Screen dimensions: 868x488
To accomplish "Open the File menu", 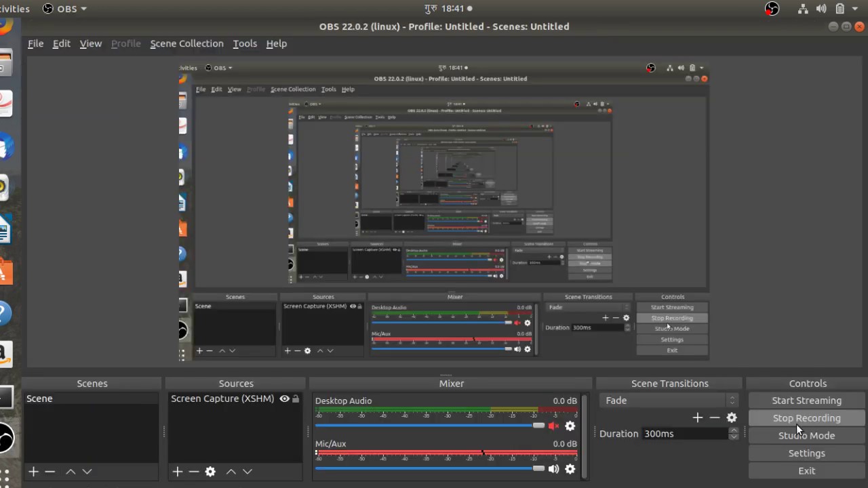I will [x=35, y=43].
